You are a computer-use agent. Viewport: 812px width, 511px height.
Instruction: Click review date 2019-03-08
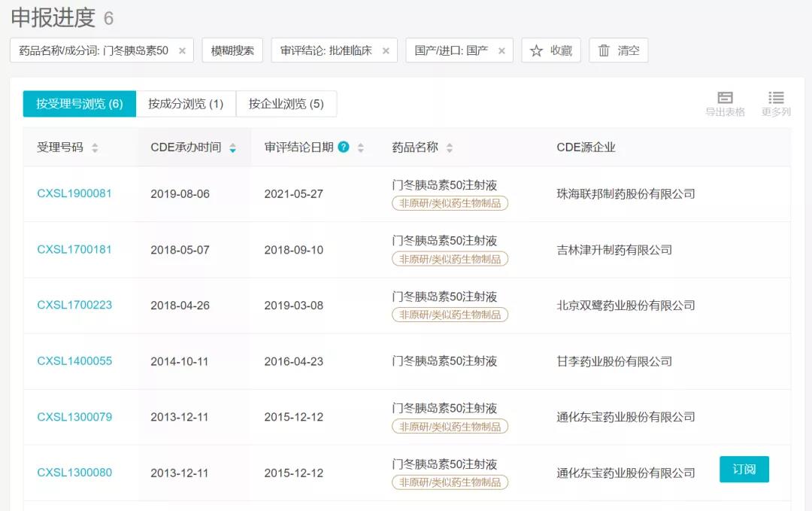pyautogui.click(x=294, y=306)
